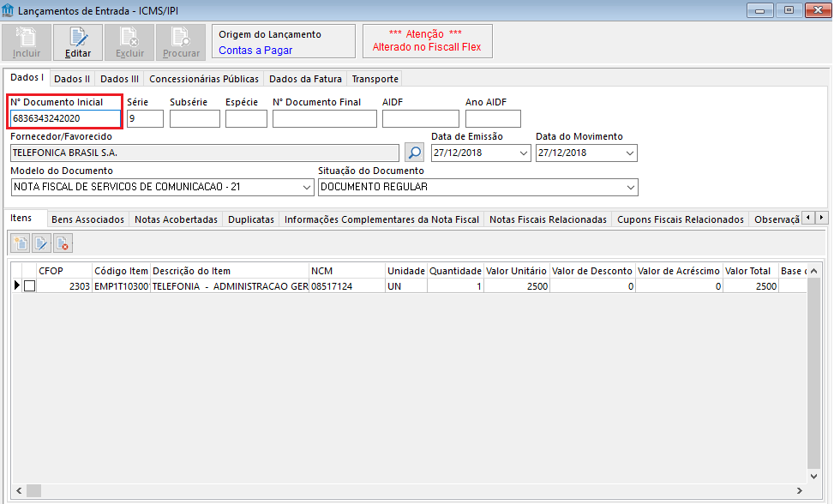Click the Série input field
834x504 pixels.
[x=145, y=118]
